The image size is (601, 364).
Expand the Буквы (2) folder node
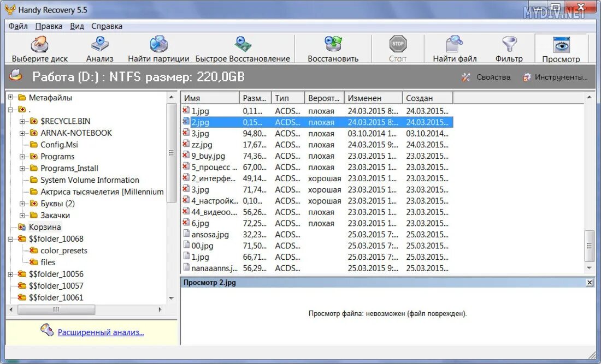[x=22, y=204]
